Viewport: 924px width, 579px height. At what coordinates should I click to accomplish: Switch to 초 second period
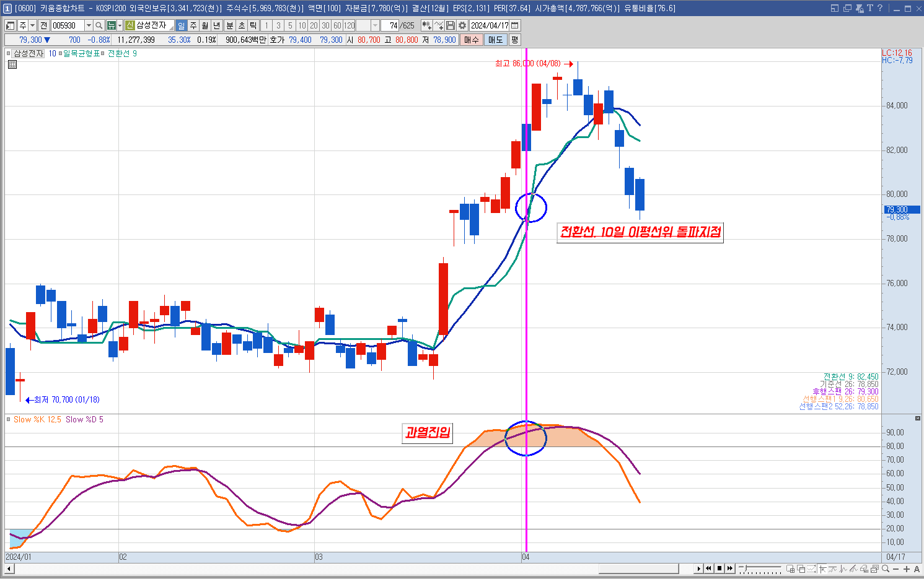pos(242,25)
